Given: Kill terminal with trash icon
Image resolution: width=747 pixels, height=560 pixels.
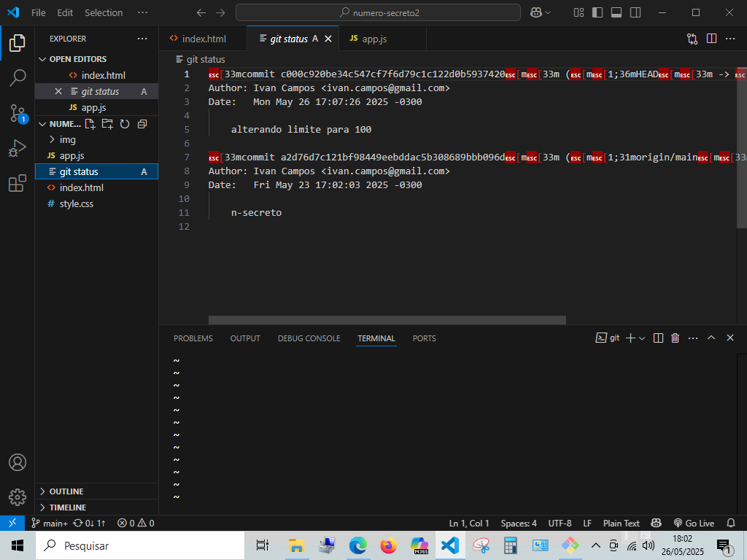Looking at the screenshot, I should point(675,338).
